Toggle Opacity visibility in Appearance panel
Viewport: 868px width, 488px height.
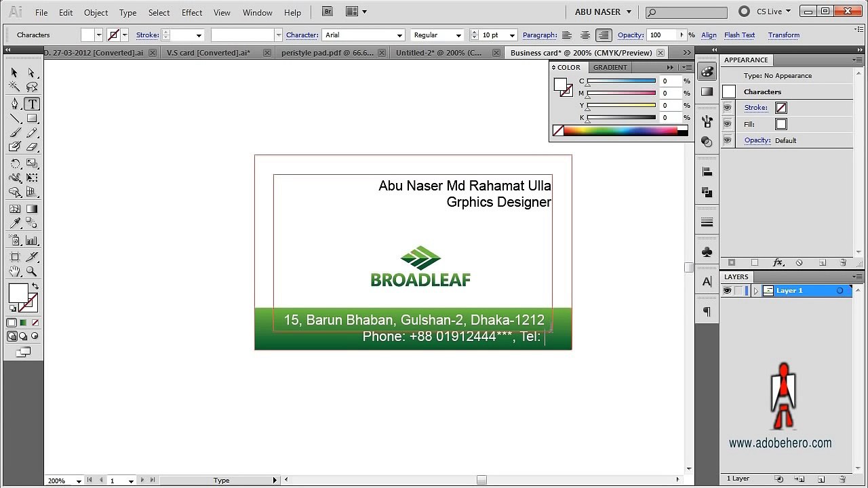pyautogui.click(x=727, y=140)
